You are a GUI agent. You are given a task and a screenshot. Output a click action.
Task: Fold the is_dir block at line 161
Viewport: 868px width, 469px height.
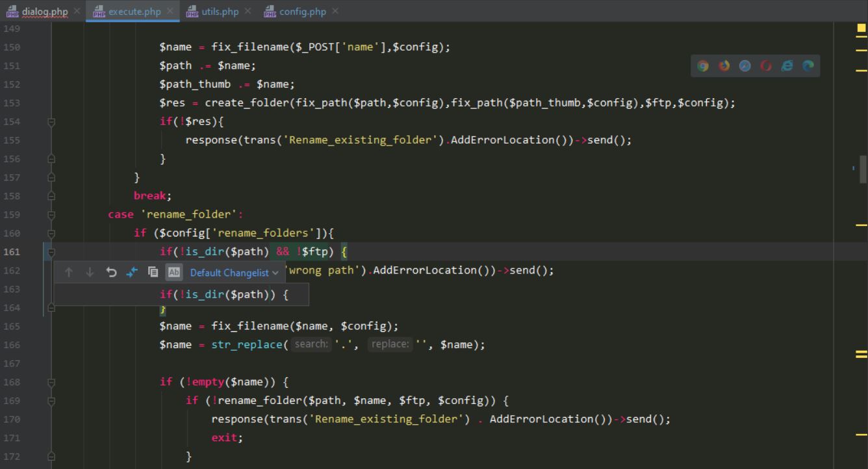click(x=51, y=251)
